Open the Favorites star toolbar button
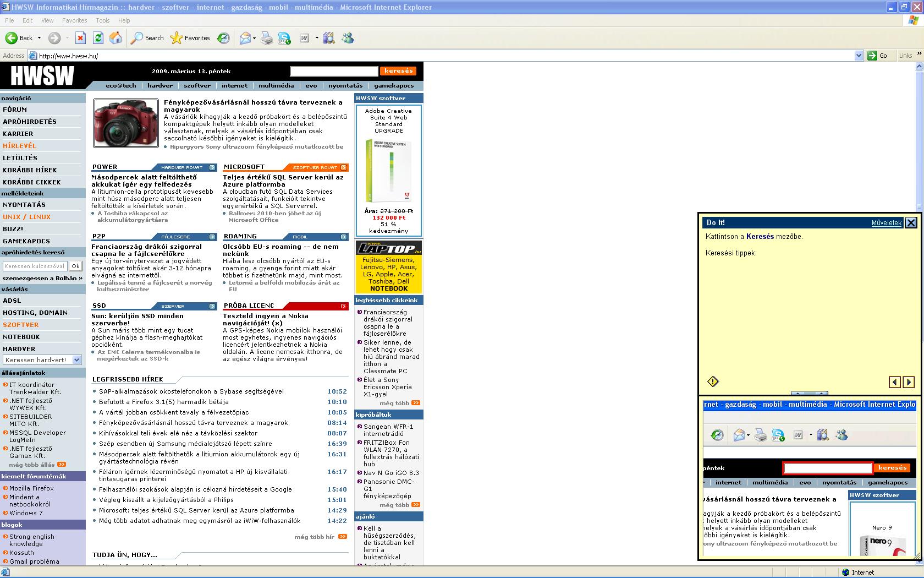924x578 pixels. pos(190,38)
